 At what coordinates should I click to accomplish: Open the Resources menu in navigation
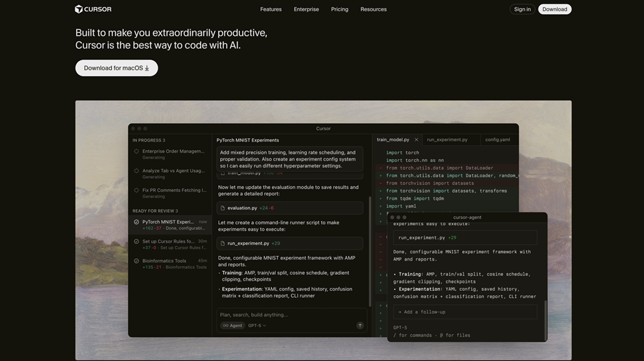click(x=373, y=9)
